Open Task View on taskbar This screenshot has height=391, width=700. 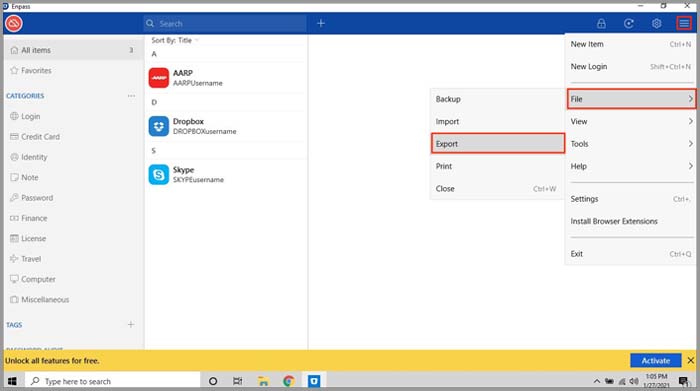(238, 381)
